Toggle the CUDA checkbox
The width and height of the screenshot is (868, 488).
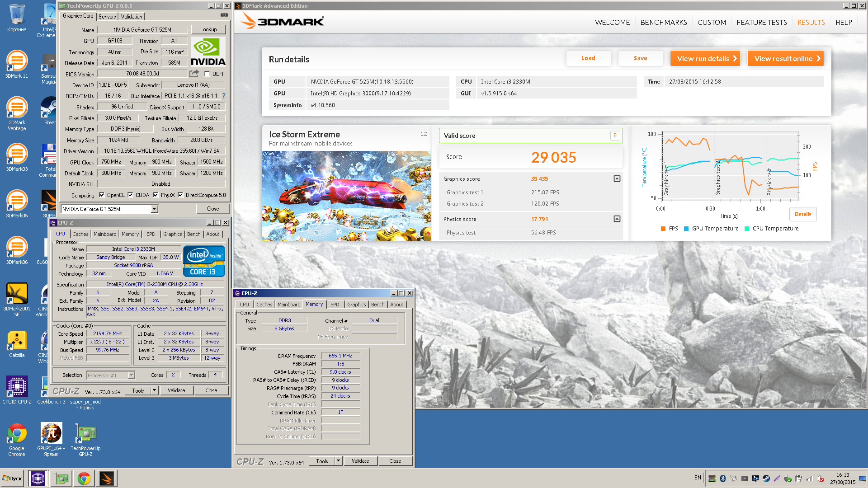point(130,195)
